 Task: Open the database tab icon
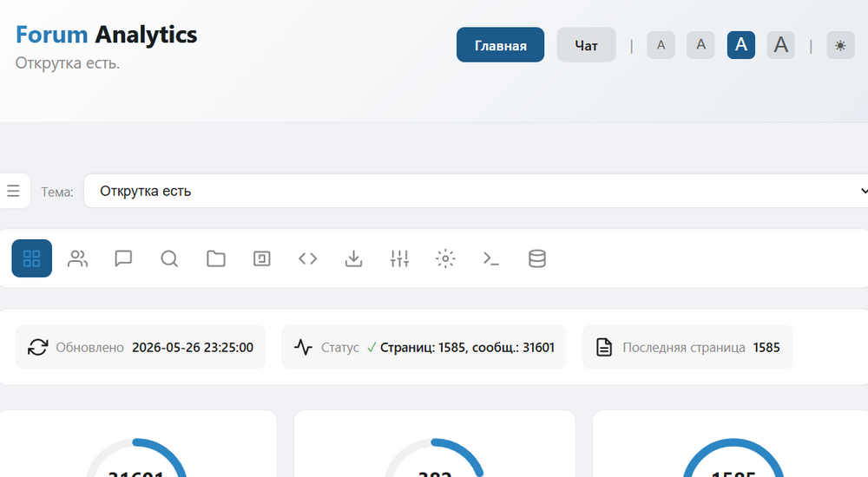click(x=537, y=258)
